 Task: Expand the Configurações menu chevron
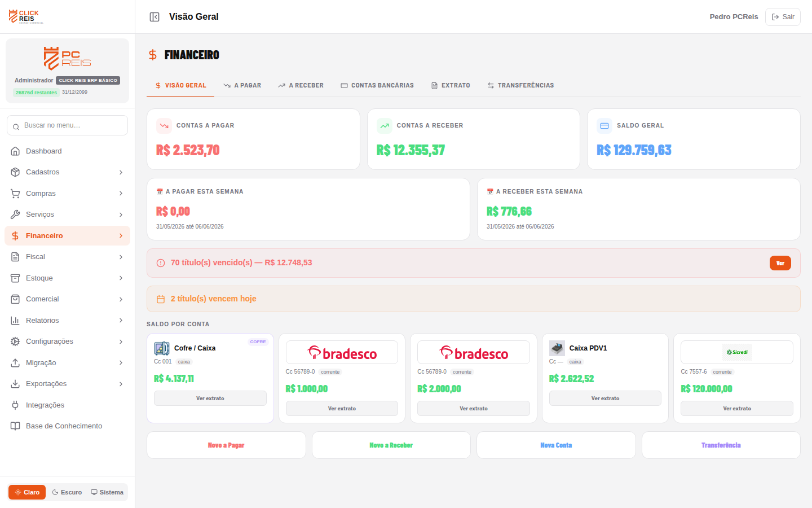[x=121, y=341]
